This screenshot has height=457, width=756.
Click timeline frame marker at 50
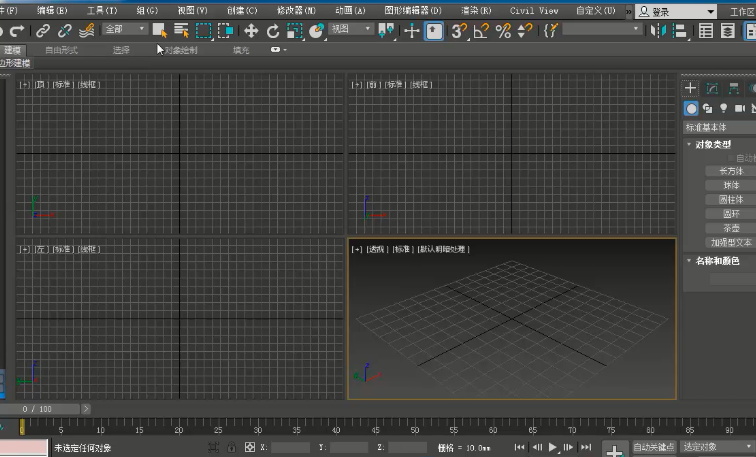click(415, 430)
